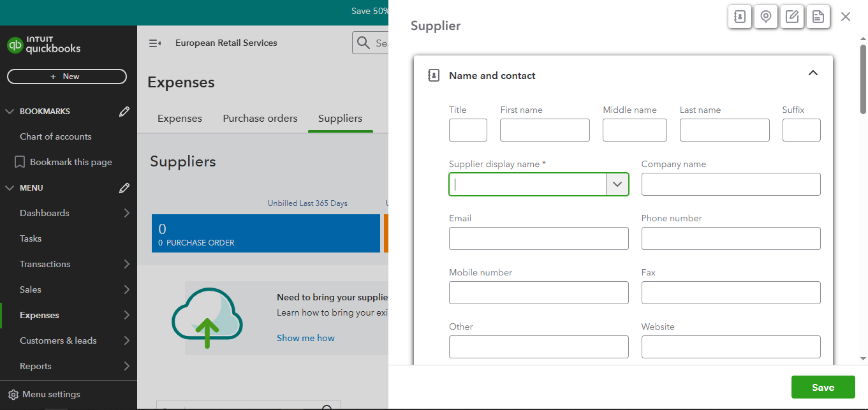Click the Unbilled Last 365 Days label
Image resolution: width=868 pixels, height=410 pixels.
point(307,203)
